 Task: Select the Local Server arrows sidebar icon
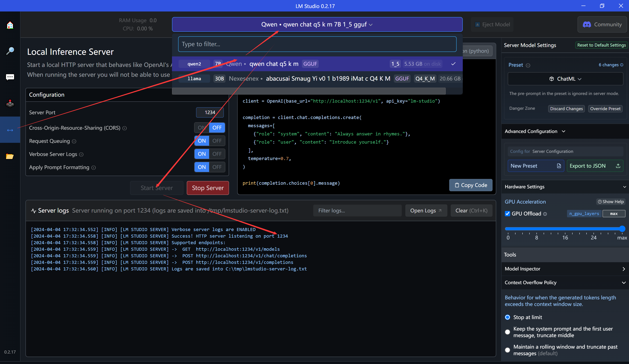pyautogui.click(x=10, y=130)
